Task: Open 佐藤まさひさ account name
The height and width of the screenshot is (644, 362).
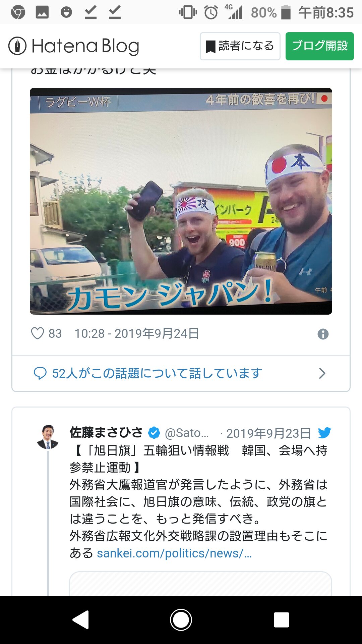Action: tap(106, 433)
